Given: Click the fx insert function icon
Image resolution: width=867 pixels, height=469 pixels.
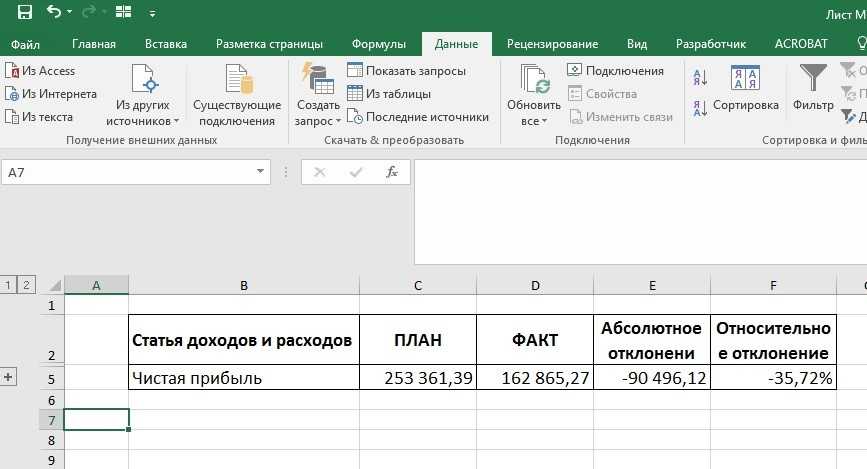Looking at the screenshot, I should pyautogui.click(x=392, y=172).
